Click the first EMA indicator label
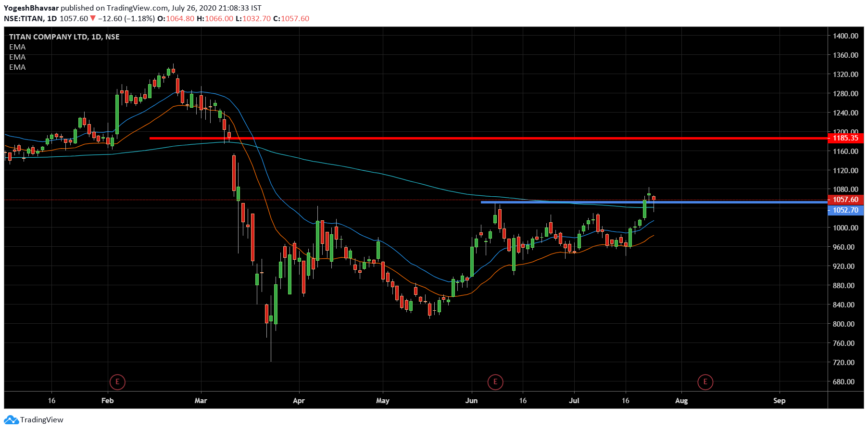The height and width of the screenshot is (431, 868). pyautogui.click(x=17, y=47)
